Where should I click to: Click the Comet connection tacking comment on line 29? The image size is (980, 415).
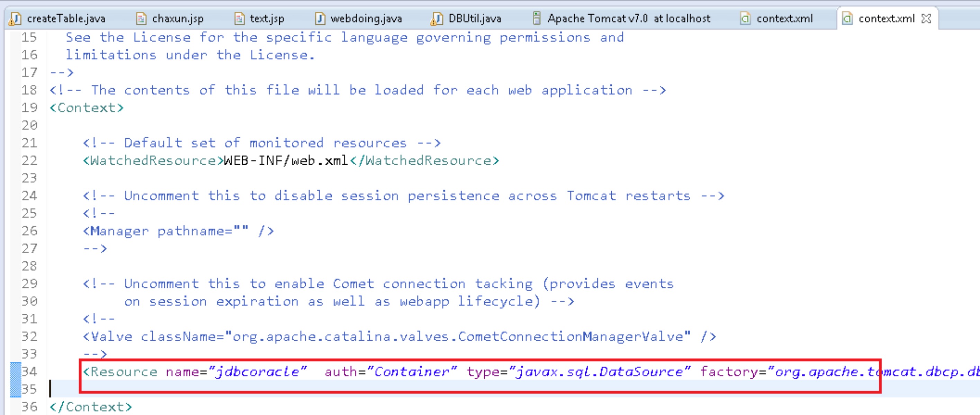(378, 284)
